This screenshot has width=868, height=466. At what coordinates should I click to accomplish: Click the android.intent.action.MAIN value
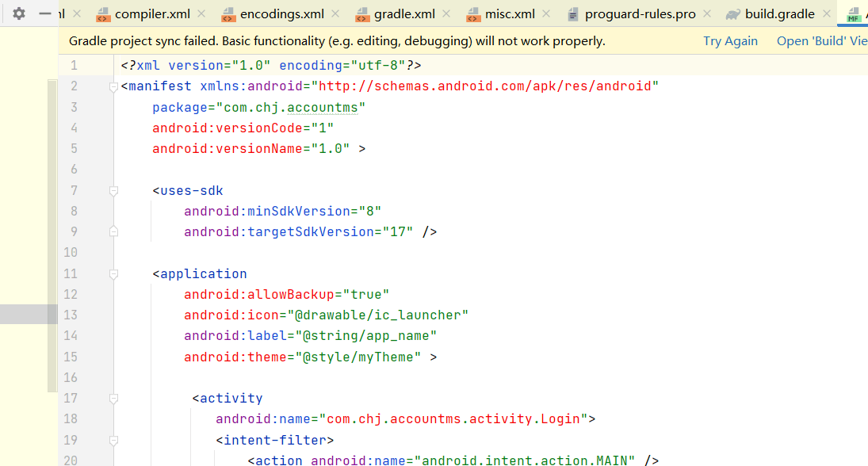point(525,460)
